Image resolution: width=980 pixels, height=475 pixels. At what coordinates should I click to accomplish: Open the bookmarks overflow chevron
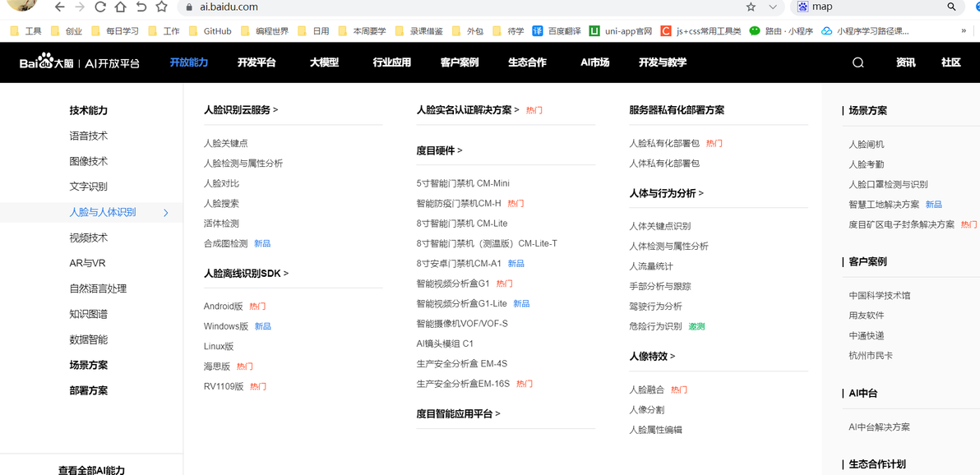click(963, 30)
